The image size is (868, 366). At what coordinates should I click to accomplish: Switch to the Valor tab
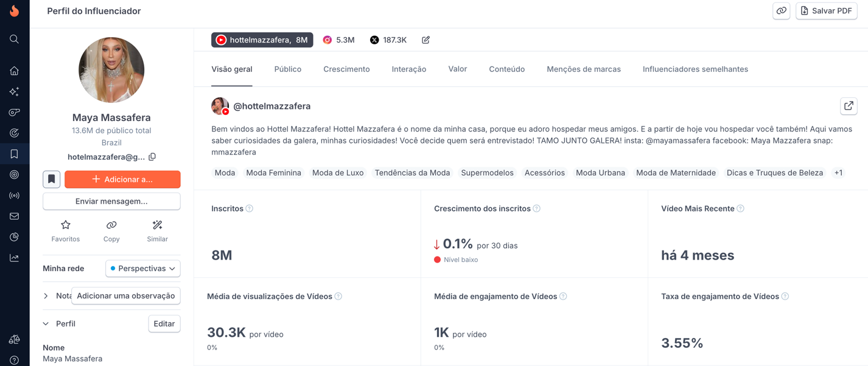point(458,69)
